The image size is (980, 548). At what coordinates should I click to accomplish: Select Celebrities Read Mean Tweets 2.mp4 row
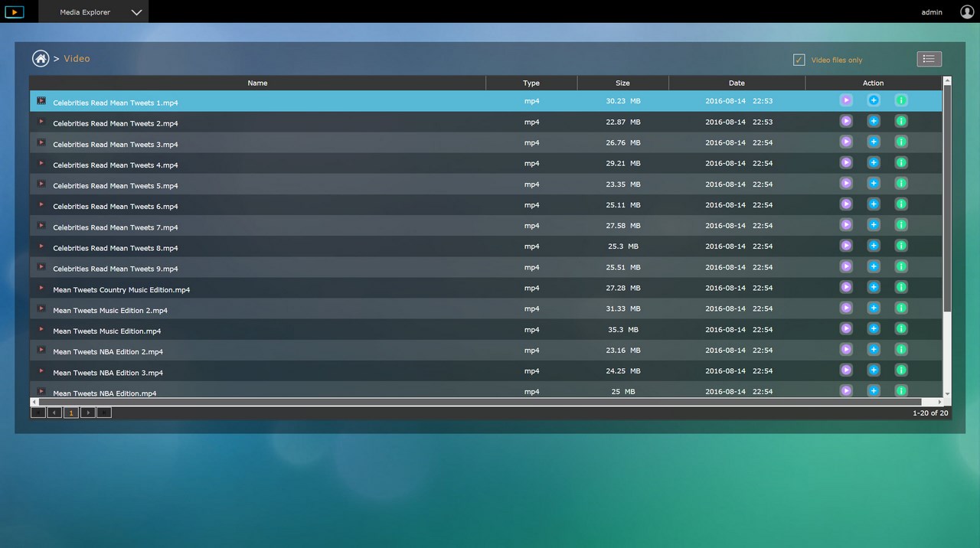tap(486, 122)
